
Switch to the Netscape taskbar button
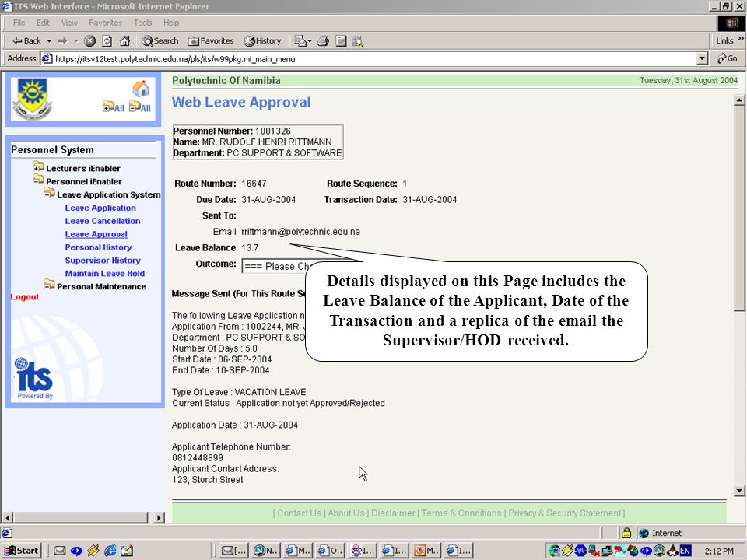266,551
